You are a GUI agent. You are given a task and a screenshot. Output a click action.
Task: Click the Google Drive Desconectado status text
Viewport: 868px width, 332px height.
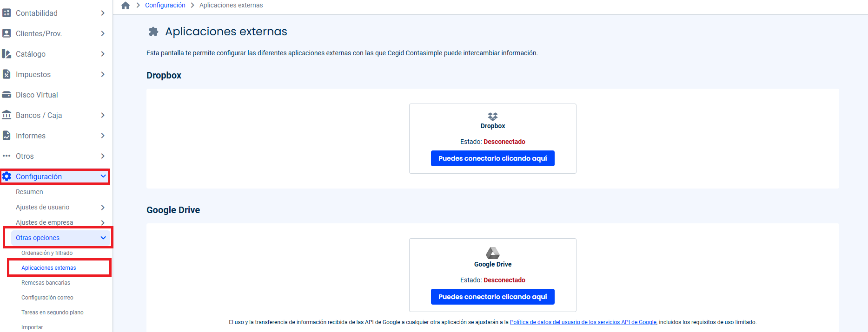click(x=504, y=280)
